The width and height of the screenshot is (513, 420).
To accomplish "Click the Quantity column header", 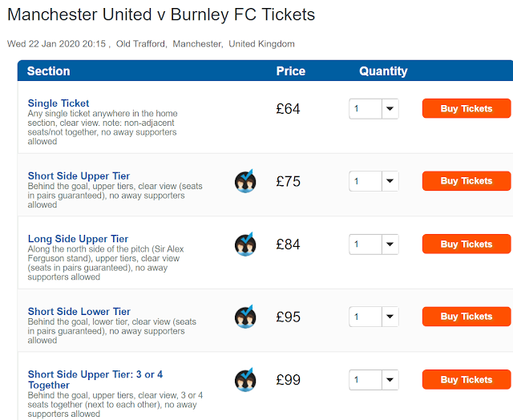I will click(x=383, y=71).
